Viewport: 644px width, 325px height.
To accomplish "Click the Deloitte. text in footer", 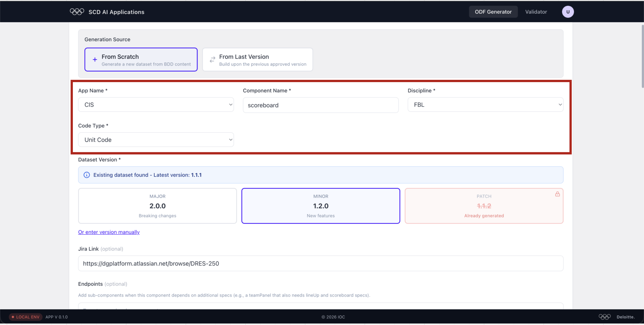I will (626, 317).
